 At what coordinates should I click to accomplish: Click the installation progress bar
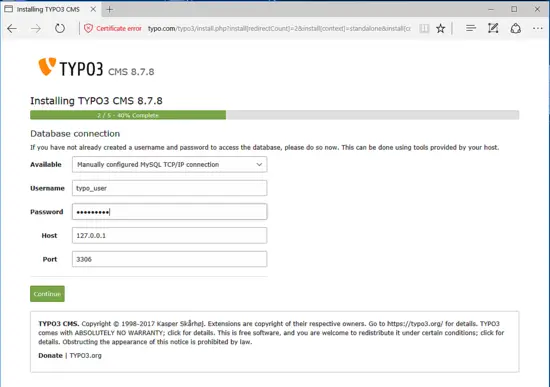274,115
